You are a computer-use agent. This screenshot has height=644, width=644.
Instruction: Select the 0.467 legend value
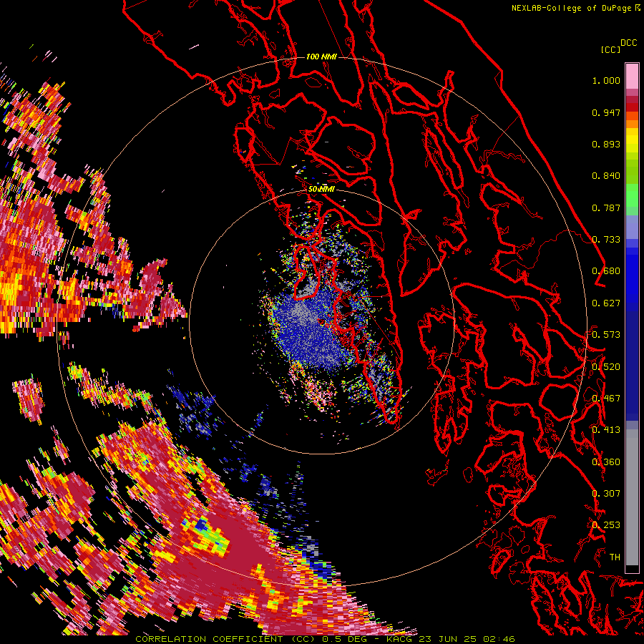[606, 399]
